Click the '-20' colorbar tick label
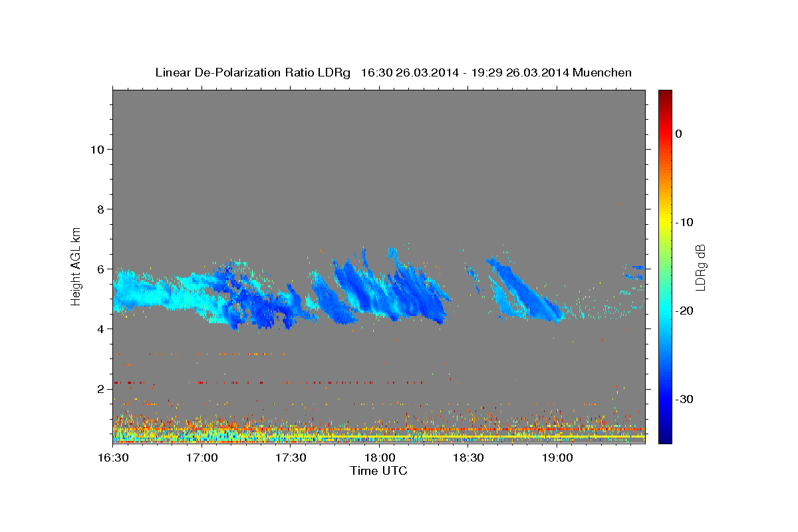This screenshot has height=532, width=798. coord(684,311)
